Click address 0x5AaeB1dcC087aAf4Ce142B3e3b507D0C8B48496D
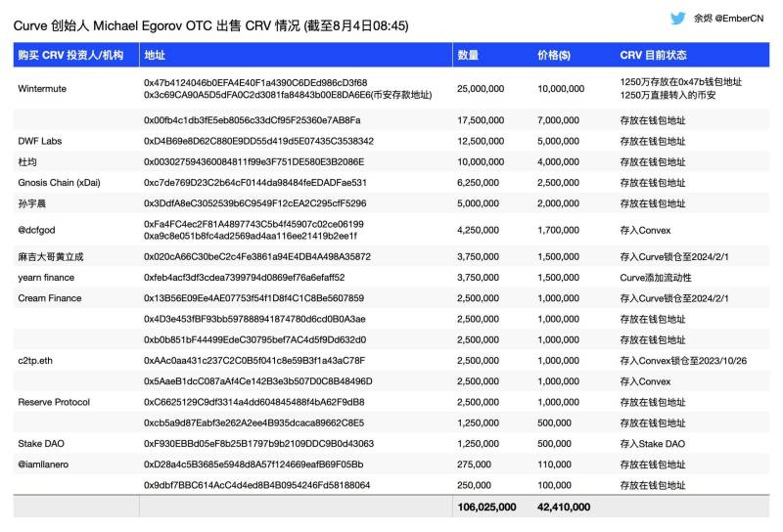 pyautogui.click(x=258, y=381)
